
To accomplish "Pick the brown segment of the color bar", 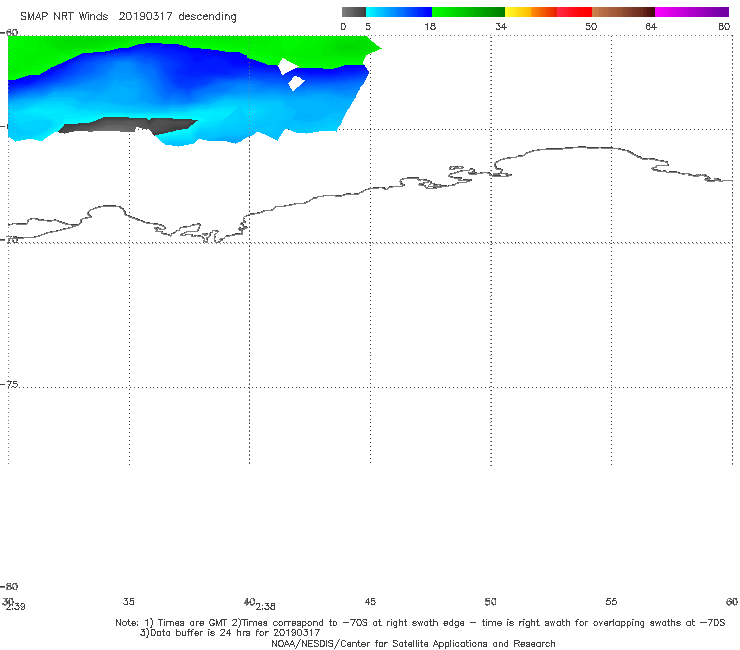I will (x=623, y=12).
